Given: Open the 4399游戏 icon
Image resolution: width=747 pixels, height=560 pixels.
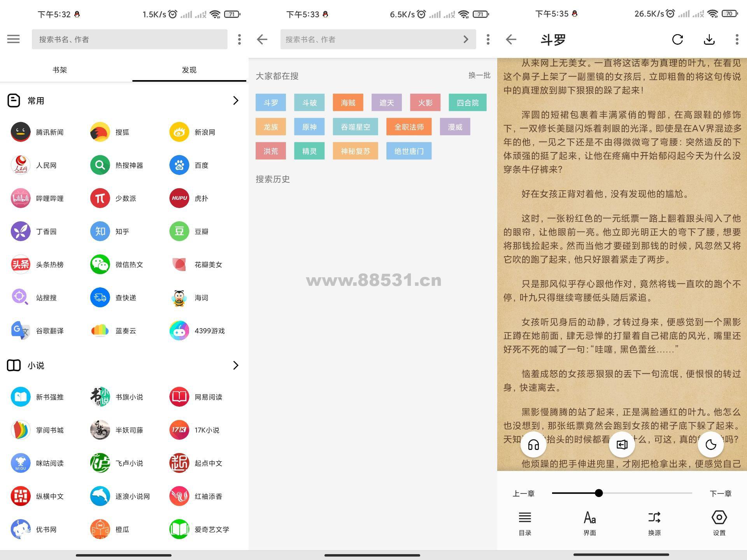Looking at the screenshot, I should pos(179,331).
